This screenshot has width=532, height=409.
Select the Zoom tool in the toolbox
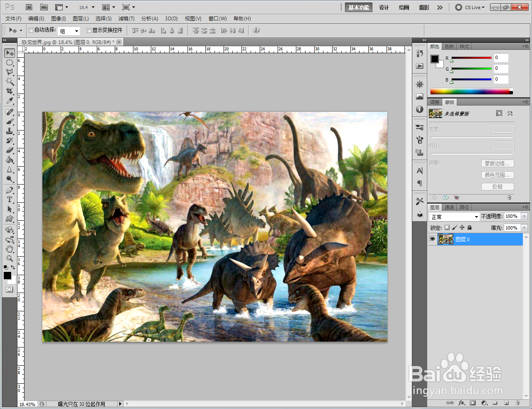[10, 259]
